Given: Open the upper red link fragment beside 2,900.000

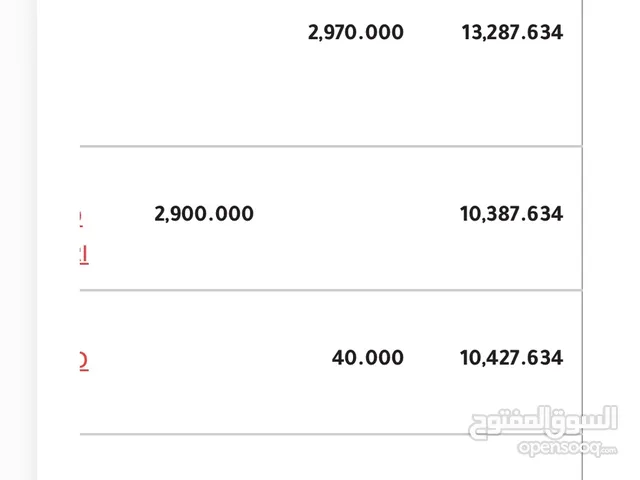Looking at the screenshot, I should 81,218.
